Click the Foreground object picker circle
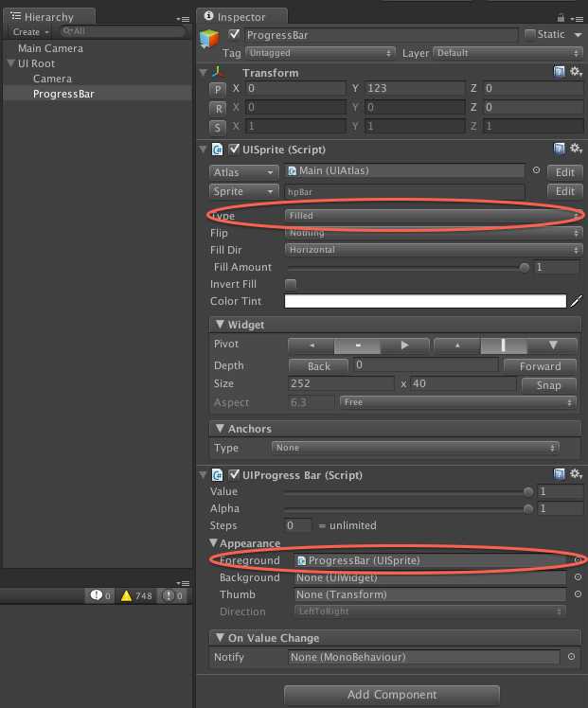Screen dimensions: 588x708 click(x=578, y=560)
